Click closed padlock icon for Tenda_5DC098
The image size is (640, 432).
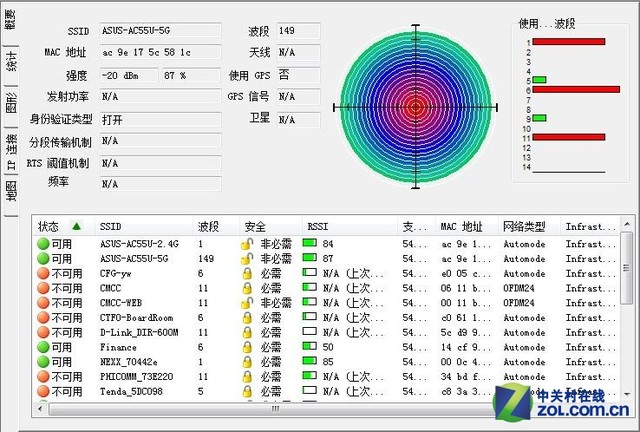click(x=247, y=391)
